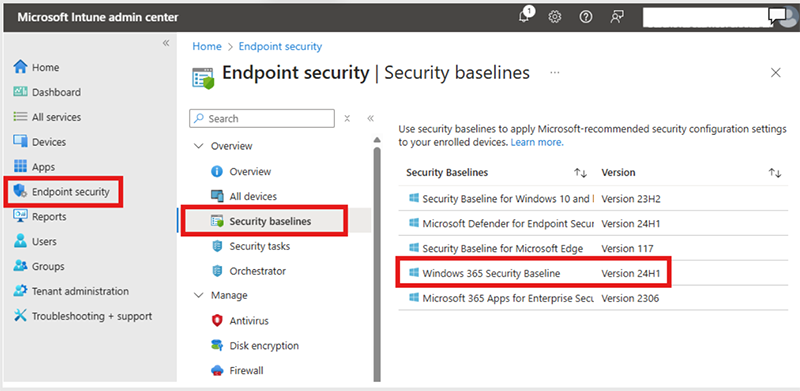Click the help question mark icon

pos(586,17)
